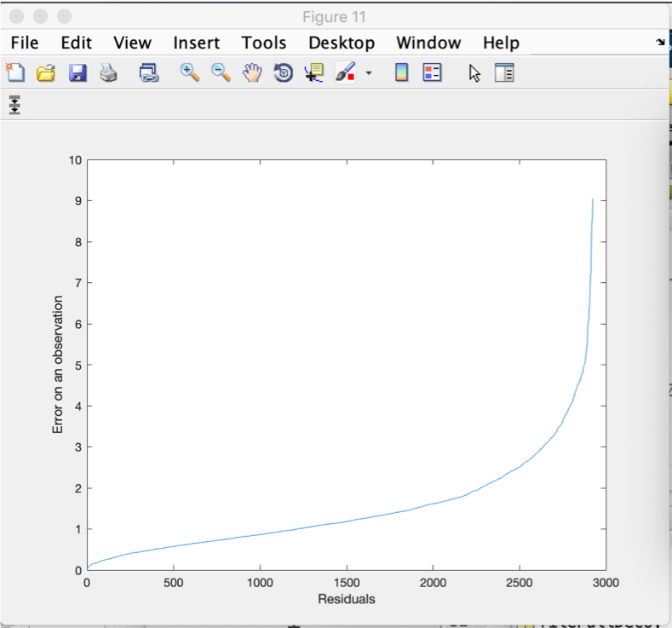Click the Link Plot icon
The height and width of the screenshot is (628, 672).
coord(149,73)
